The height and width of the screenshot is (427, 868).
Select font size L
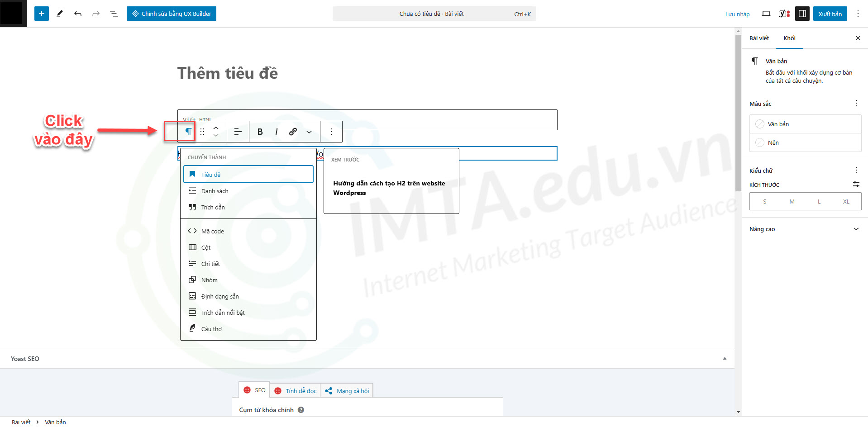click(x=819, y=201)
